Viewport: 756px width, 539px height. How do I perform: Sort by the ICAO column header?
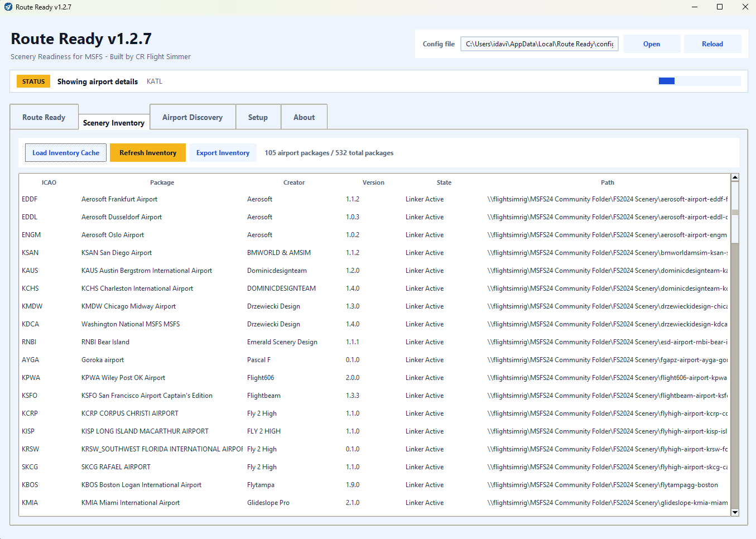49,182
